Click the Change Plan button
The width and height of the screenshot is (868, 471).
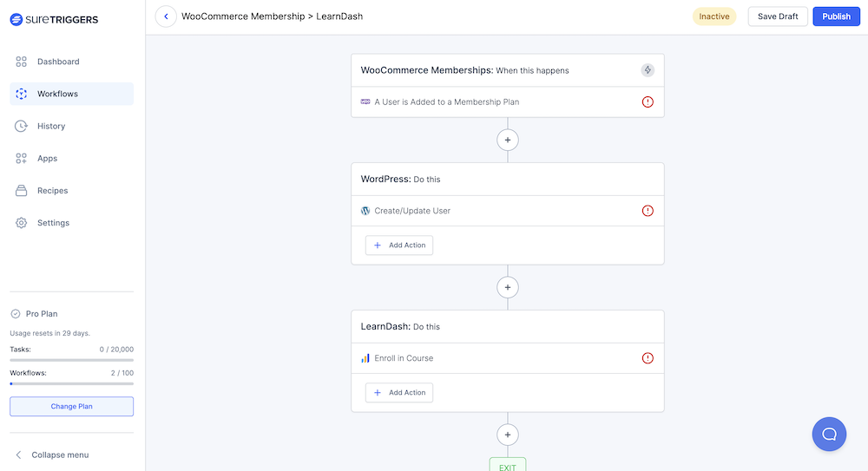pos(71,406)
